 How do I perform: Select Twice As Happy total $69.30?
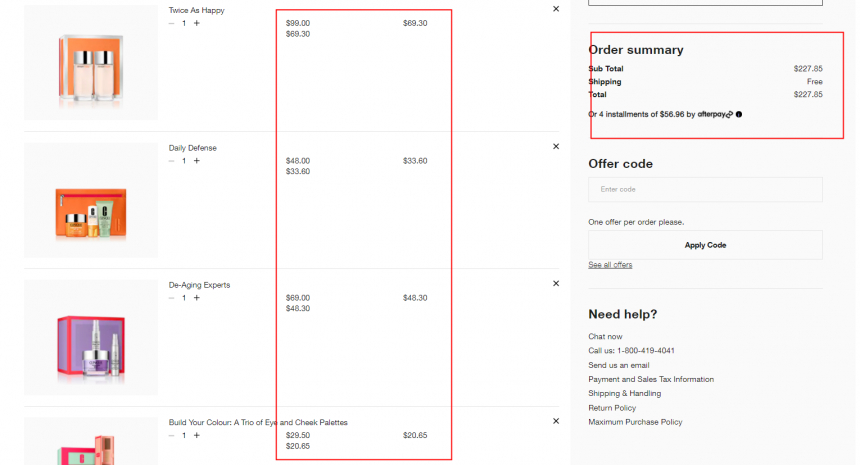(415, 23)
